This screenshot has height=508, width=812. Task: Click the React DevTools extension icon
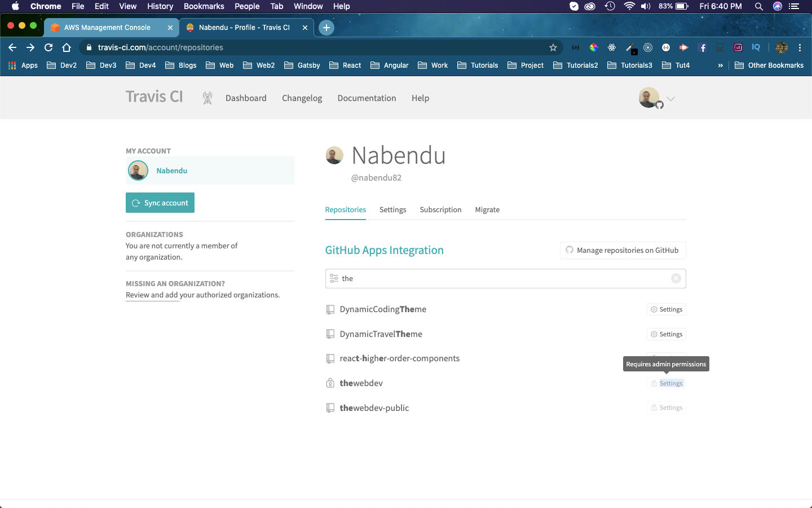pyautogui.click(x=612, y=47)
